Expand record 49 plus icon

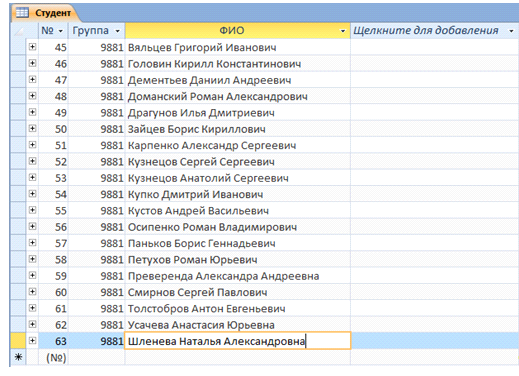[32, 112]
